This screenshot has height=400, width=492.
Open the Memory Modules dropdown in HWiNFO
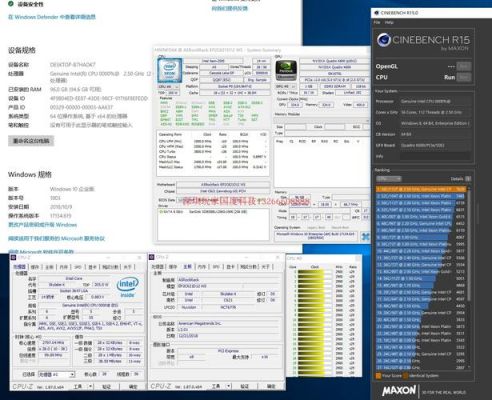(322, 120)
